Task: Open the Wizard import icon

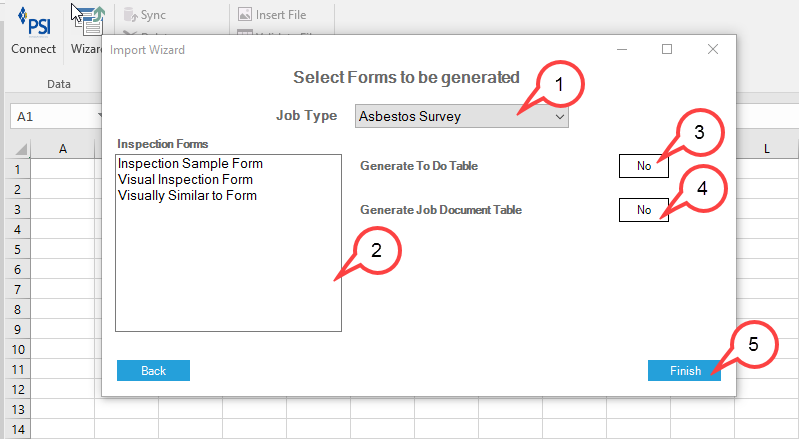Action: click(x=90, y=21)
